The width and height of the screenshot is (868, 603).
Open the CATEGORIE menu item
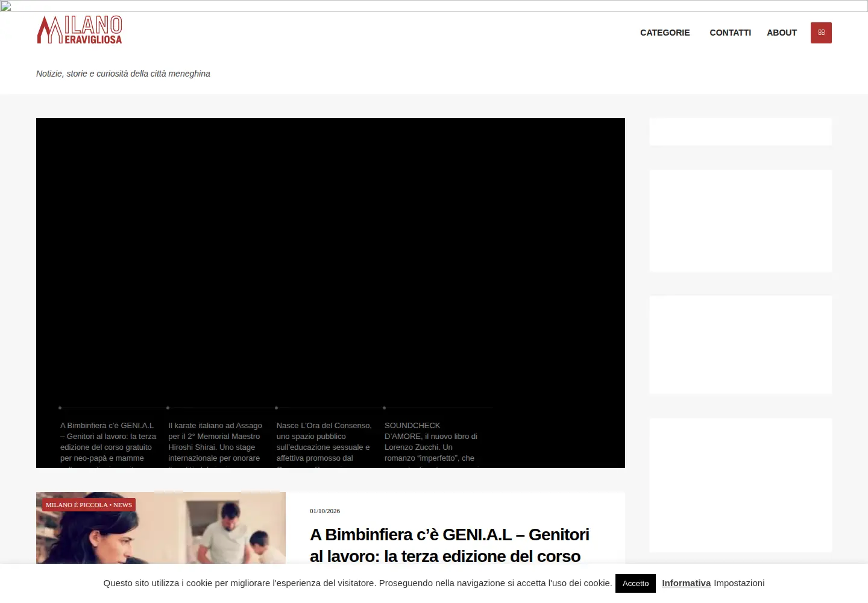click(665, 33)
